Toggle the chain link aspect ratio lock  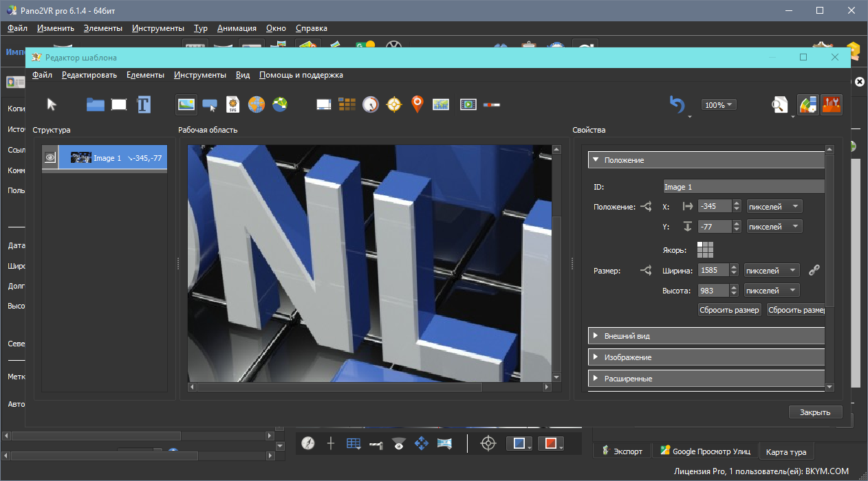pos(814,271)
